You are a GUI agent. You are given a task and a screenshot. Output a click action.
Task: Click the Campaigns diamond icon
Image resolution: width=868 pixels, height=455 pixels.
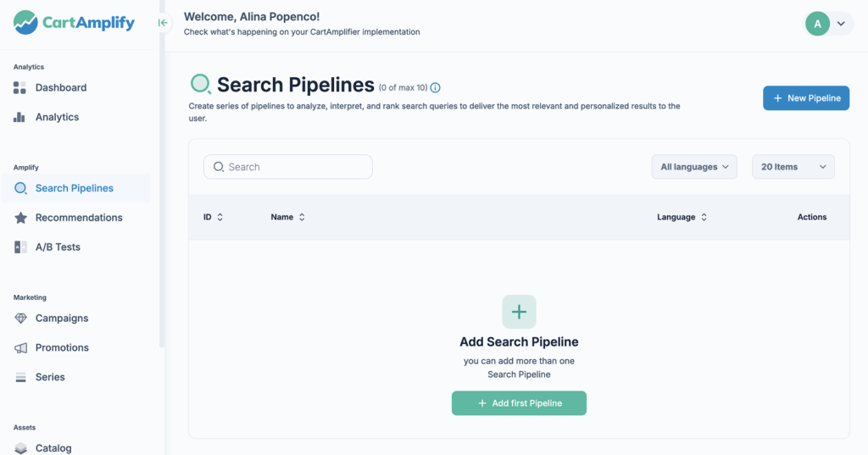click(x=20, y=319)
